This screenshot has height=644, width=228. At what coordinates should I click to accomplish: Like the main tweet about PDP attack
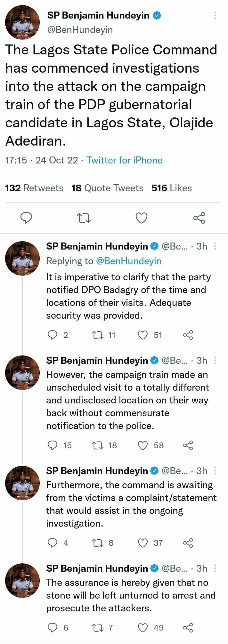click(142, 218)
